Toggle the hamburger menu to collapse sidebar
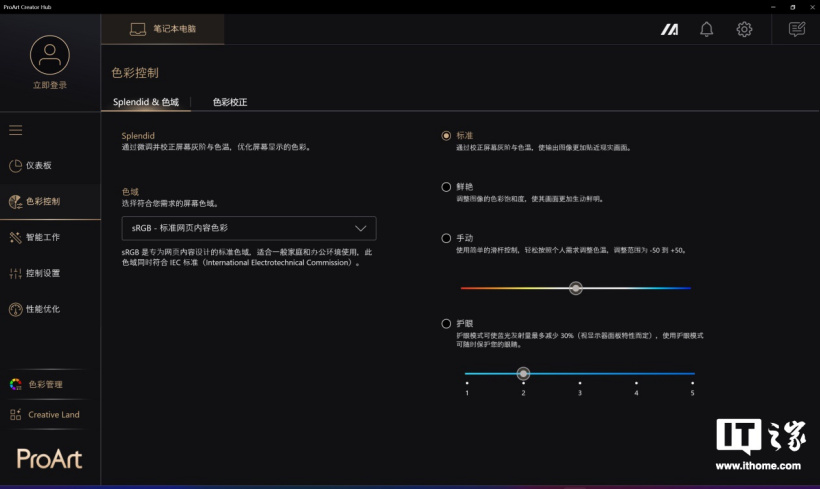Viewport: 820px width, 489px height. (16, 130)
